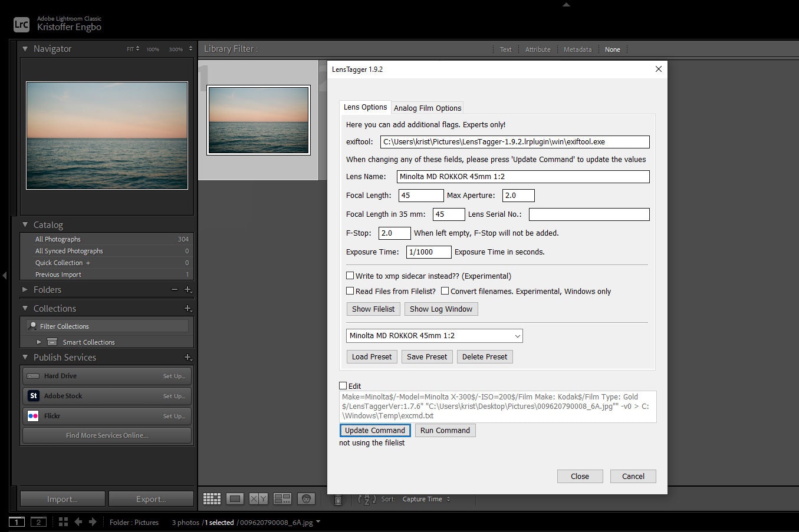Image resolution: width=799 pixels, height=532 pixels.
Task: Open the lens preset dropdown
Action: click(434, 336)
